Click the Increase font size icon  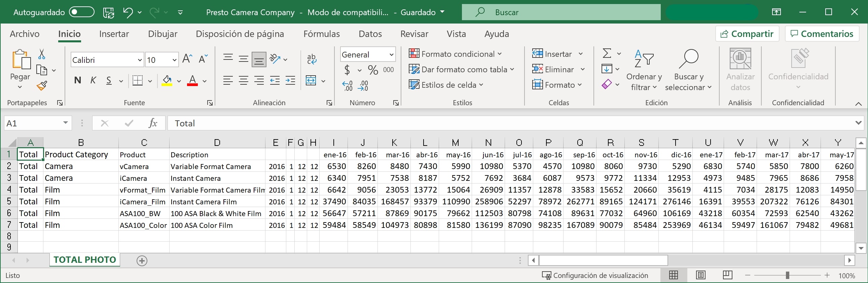click(x=187, y=59)
